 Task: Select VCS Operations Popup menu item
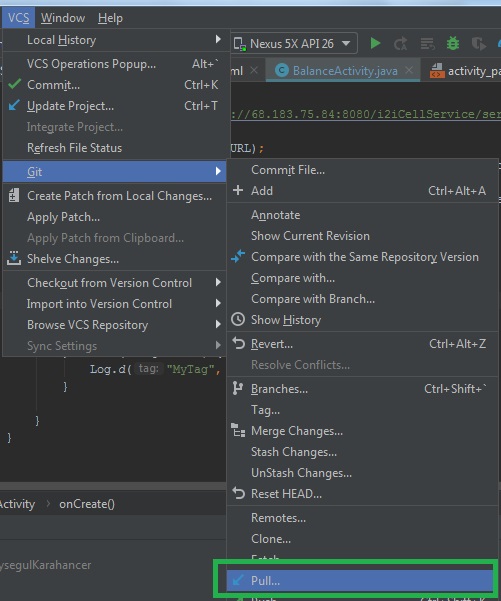click(x=116, y=64)
